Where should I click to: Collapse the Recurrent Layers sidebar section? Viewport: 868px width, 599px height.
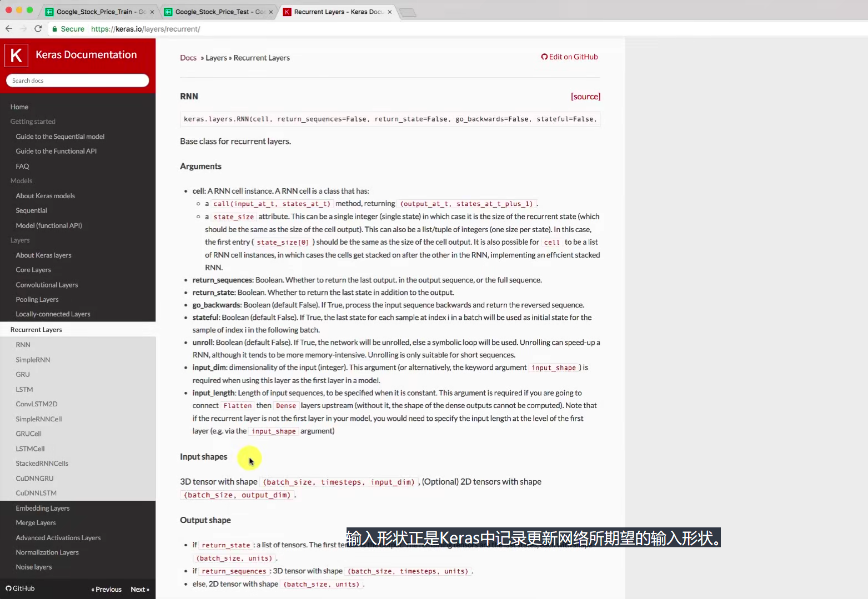click(36, 329)
